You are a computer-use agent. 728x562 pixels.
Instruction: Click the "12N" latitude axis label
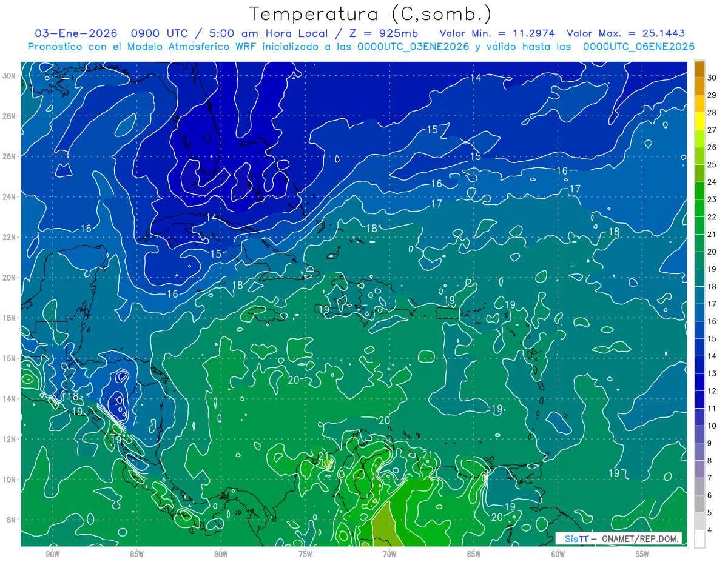(10, 439)
